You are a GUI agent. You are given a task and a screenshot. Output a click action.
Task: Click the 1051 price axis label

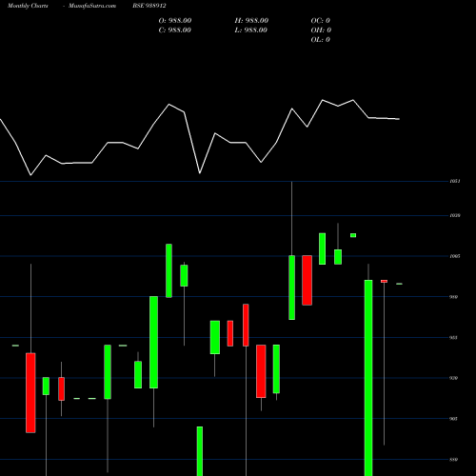pos(455,181)
